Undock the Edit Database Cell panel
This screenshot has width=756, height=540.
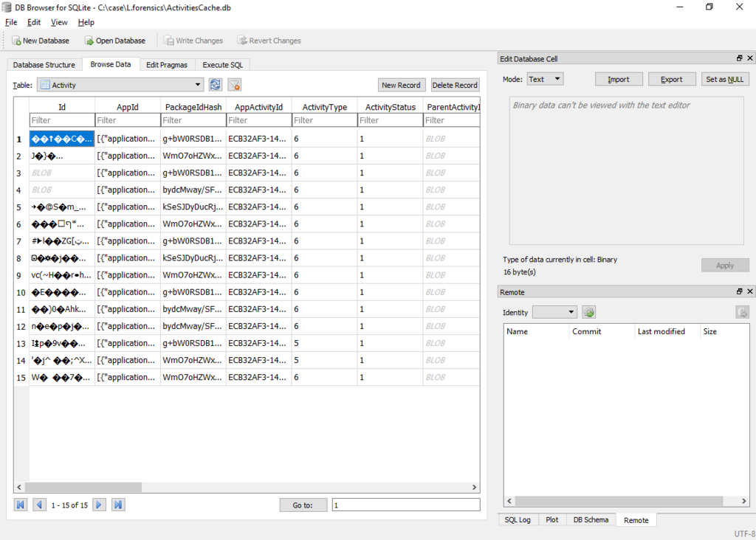coord(740,58)
